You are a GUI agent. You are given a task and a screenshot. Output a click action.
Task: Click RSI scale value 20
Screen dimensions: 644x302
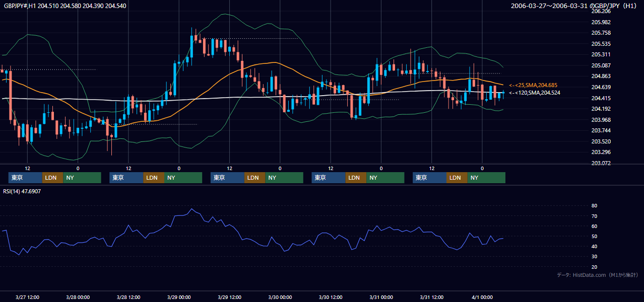595,267
